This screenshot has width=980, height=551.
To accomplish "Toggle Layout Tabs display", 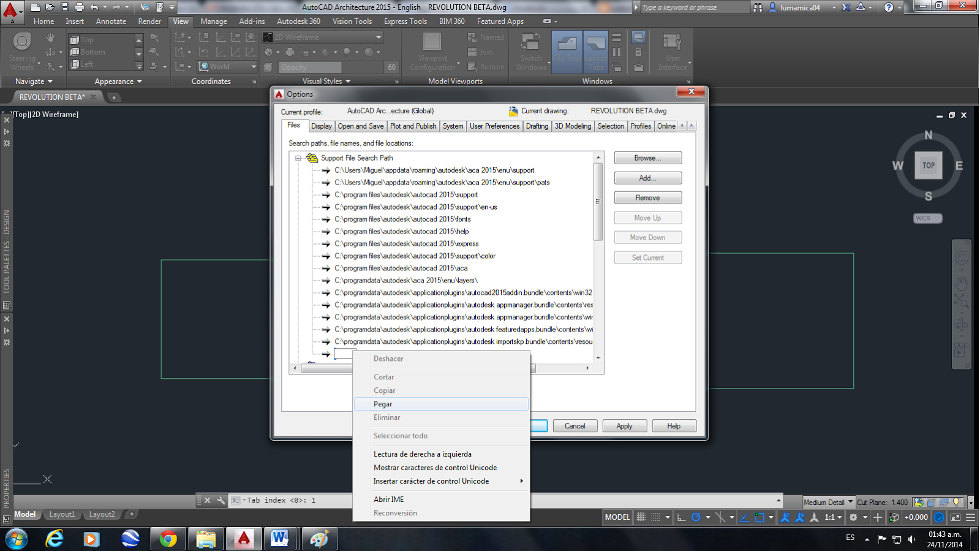I will pyautogui.click(x=596, y=51).
